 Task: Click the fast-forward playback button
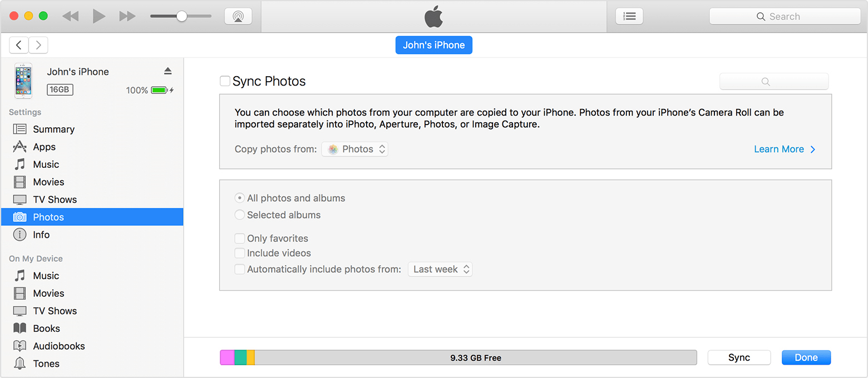tap(127, 16)
